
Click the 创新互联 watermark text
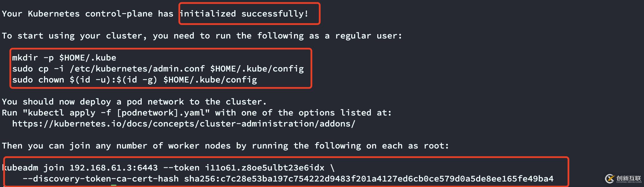[x=629, y=178]
